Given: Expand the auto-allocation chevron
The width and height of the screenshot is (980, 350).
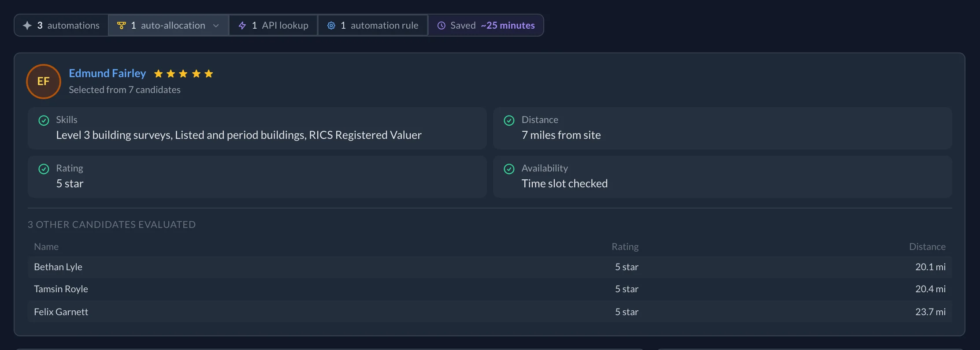Looking at the screenshot, I should pyautogui.click(x=216, y=26).
